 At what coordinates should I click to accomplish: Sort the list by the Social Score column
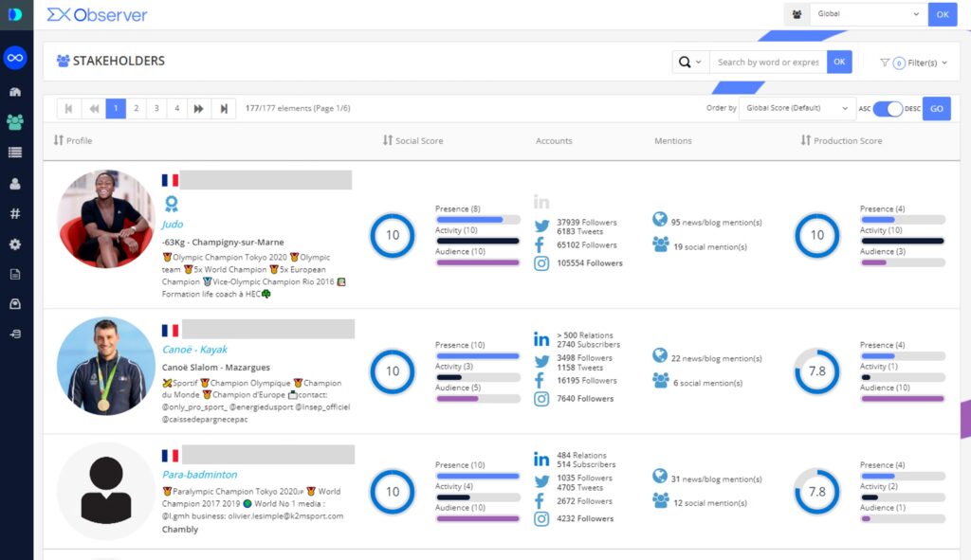pos(413,140)
